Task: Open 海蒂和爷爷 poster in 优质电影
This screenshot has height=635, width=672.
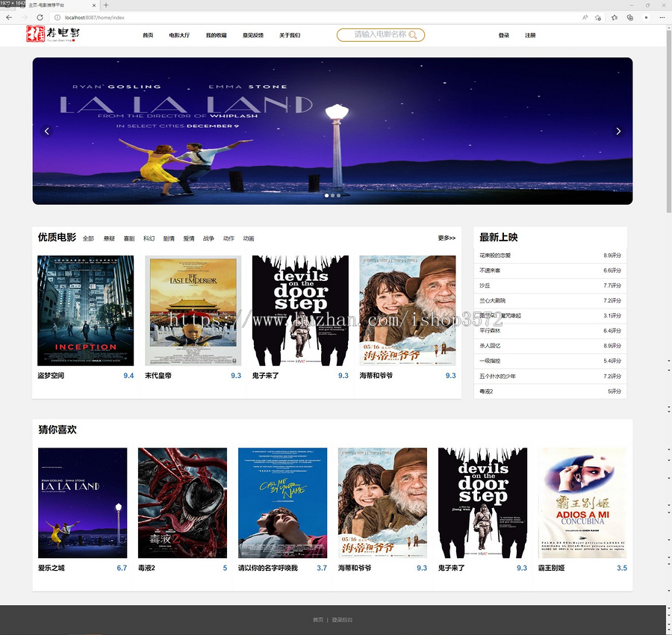Action: click(x=408, y=311)
